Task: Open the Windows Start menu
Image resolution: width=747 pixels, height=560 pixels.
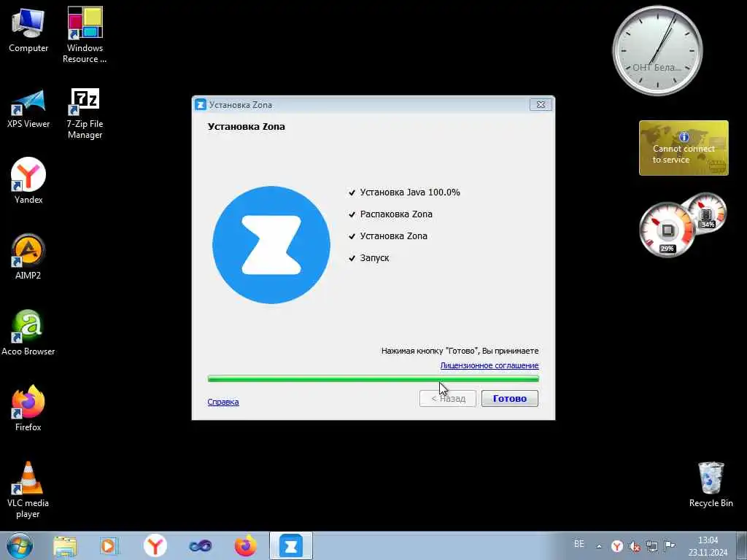Action: coord(19,545)
